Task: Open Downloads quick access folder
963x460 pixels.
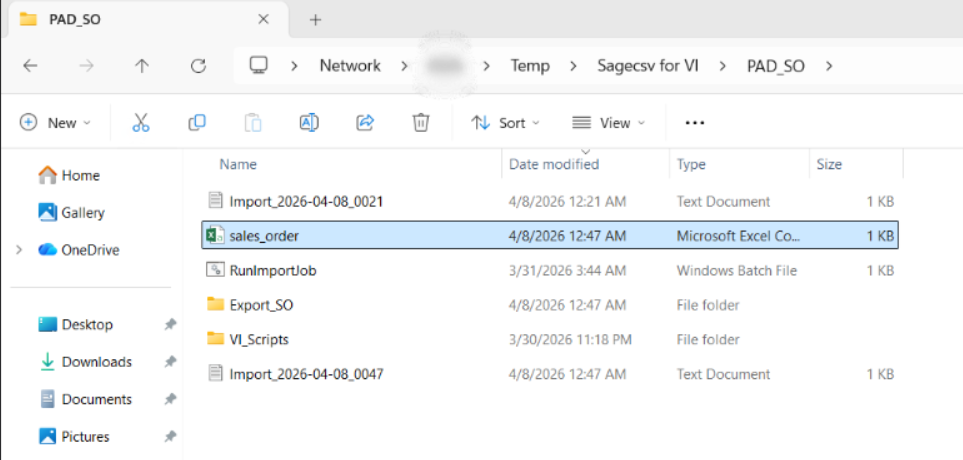Action: [85, 362]
